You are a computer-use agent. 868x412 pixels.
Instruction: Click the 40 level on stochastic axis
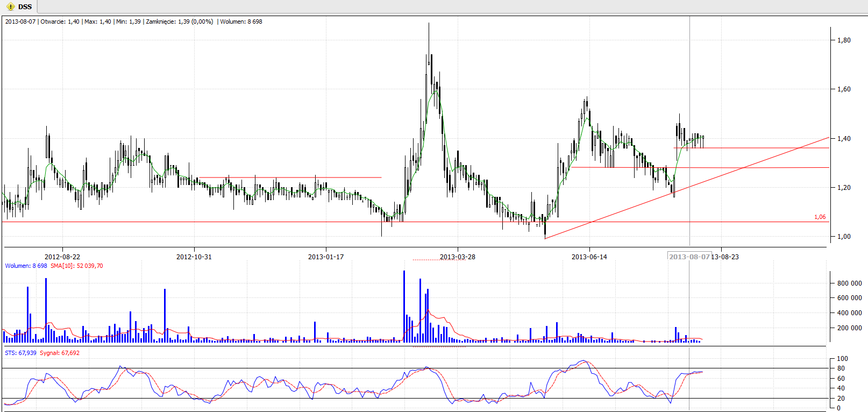pos(841,388)
